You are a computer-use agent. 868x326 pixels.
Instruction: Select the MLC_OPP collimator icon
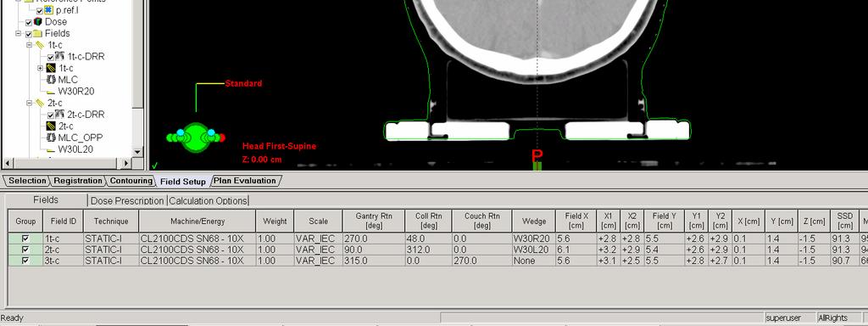pyautogui.click(x=52, y=138)
